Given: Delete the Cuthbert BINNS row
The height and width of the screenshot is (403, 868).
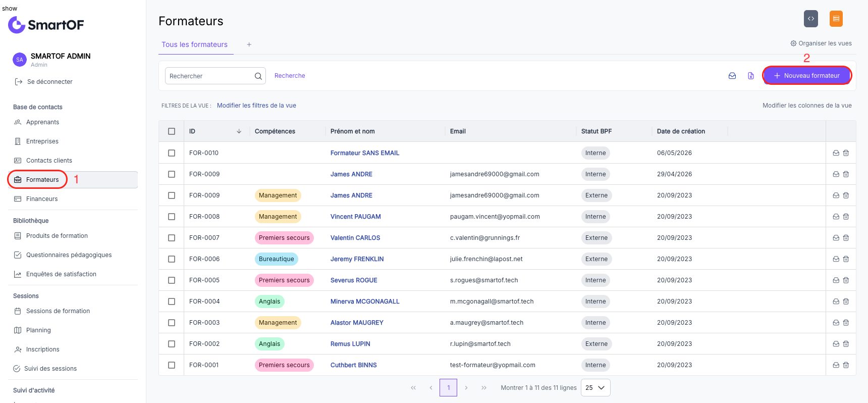Looking at the screenshot, I should coord(846,365).
